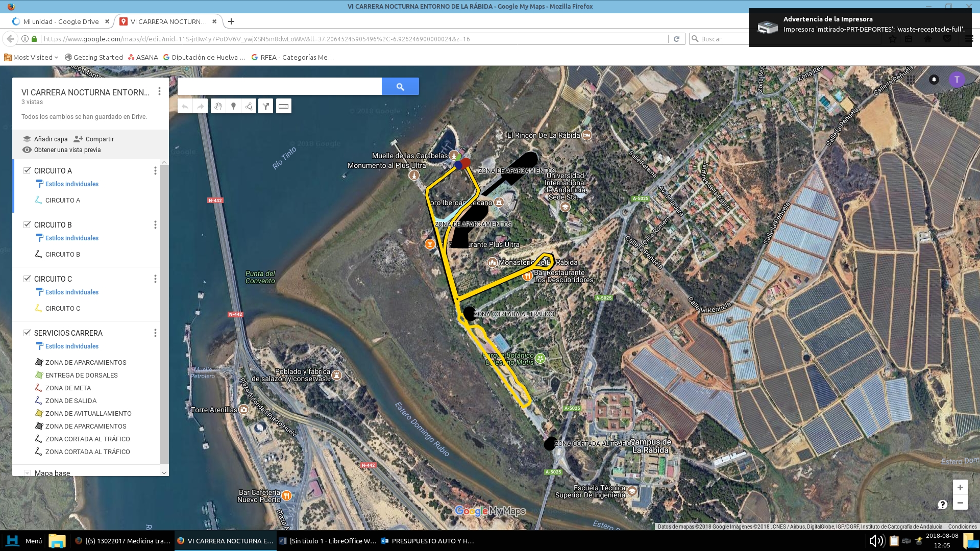Expand the Mapa base dropdown arrow
The image size is (980, 551).
27,473
